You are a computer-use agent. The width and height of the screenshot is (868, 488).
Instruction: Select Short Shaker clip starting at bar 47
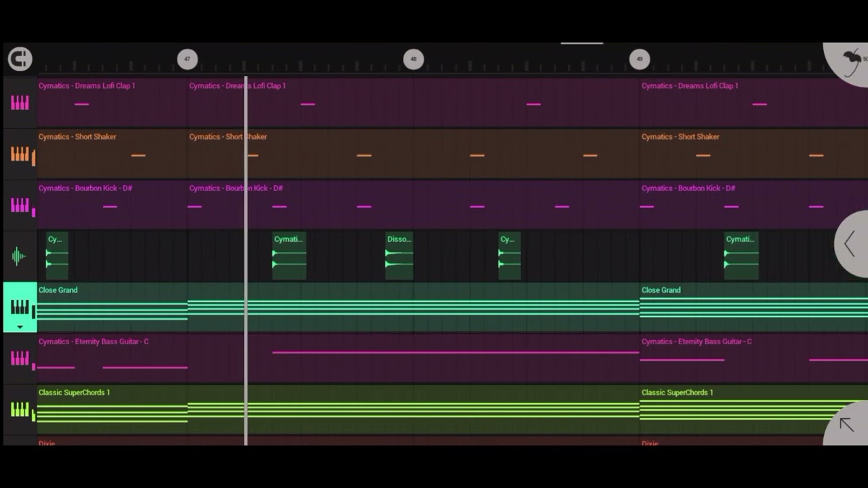(413, 154)
